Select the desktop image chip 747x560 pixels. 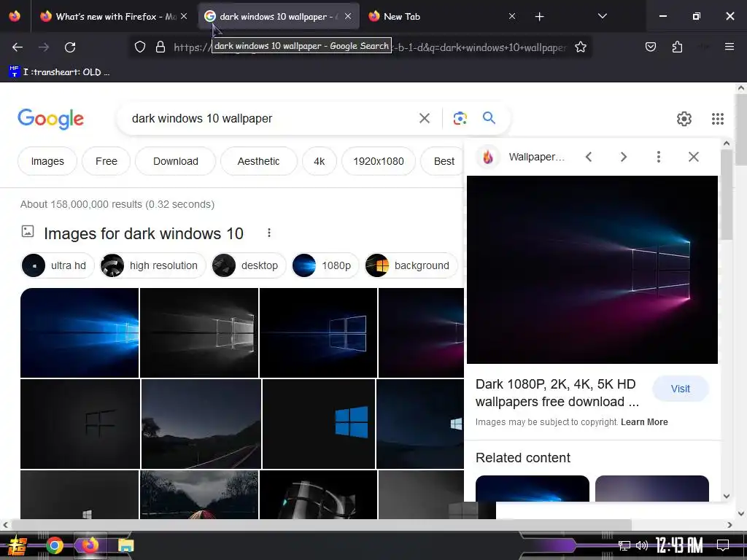(x=248, y=265)
